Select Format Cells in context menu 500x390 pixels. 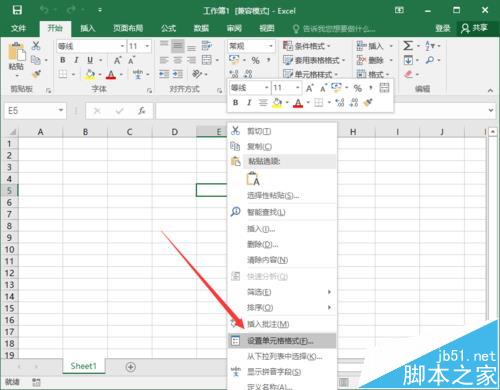(282, 341)
